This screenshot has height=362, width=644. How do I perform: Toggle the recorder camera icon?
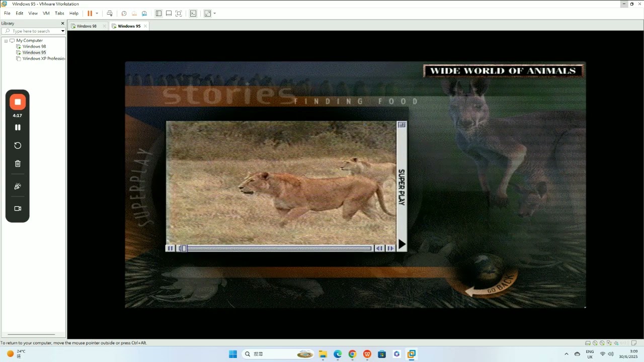tap(18, 209)
